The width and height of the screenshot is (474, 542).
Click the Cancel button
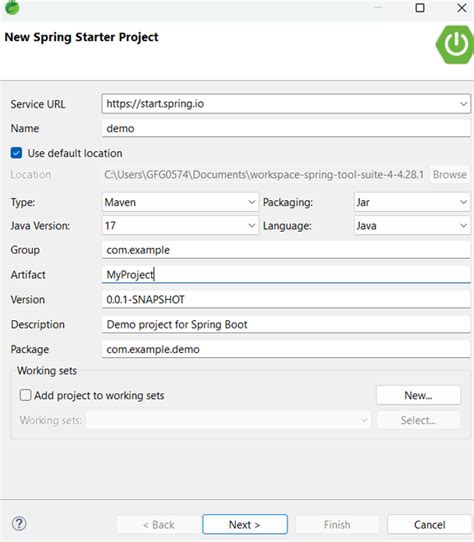pyautogui.click(x=429, y=524)
